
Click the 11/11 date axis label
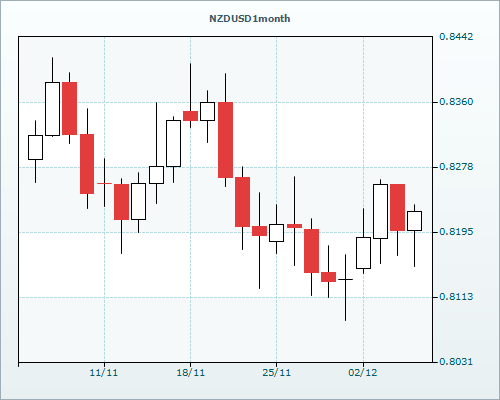point(104,373)
